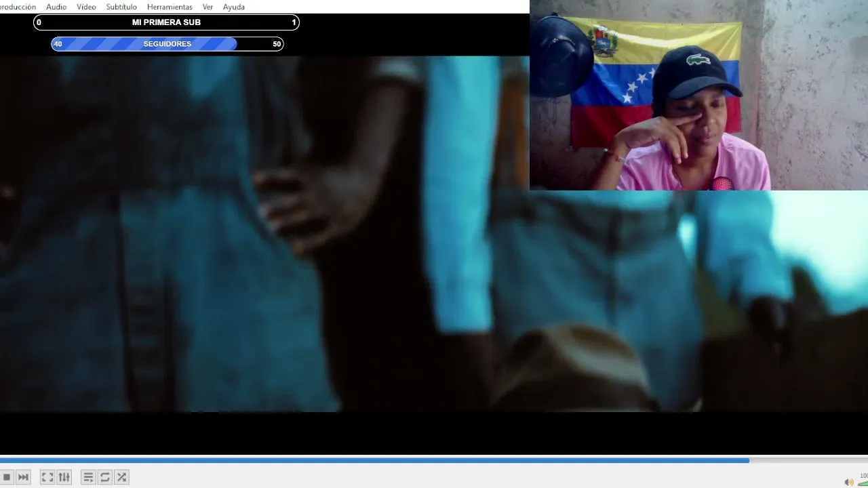Image resolution: width=868 pixels, height=488 pixels.
Task: Open the Ver menu
Action: [x=208, y=7]
